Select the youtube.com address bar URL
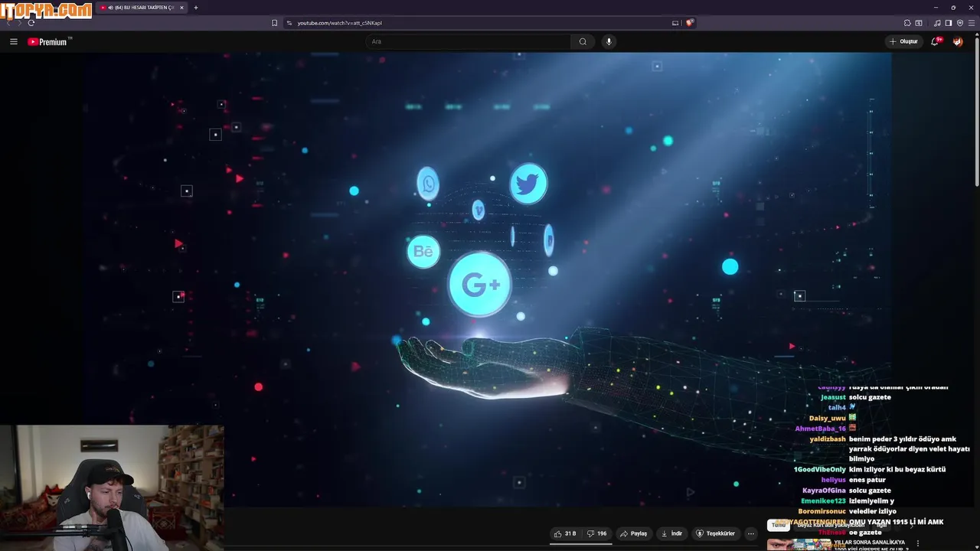The height and width of the screenshot is (551, 980). pos(339,23)
